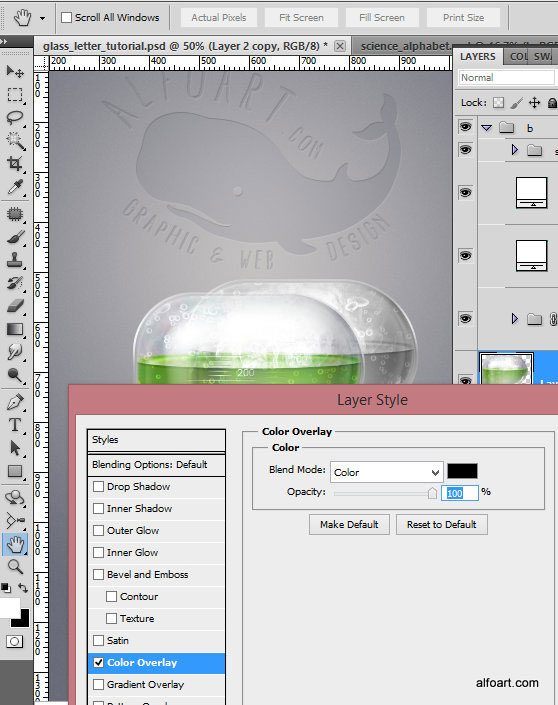Hide the group b layer
The image size is (558, 705).
(x=465, y=127)
